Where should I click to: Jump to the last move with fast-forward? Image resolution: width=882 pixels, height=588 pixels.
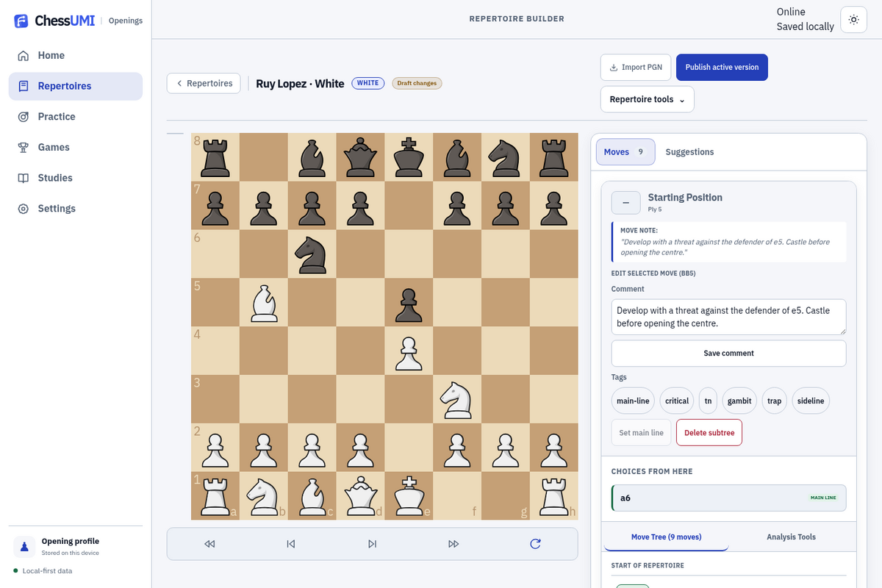pyautogui.click(x=453, y=544)
